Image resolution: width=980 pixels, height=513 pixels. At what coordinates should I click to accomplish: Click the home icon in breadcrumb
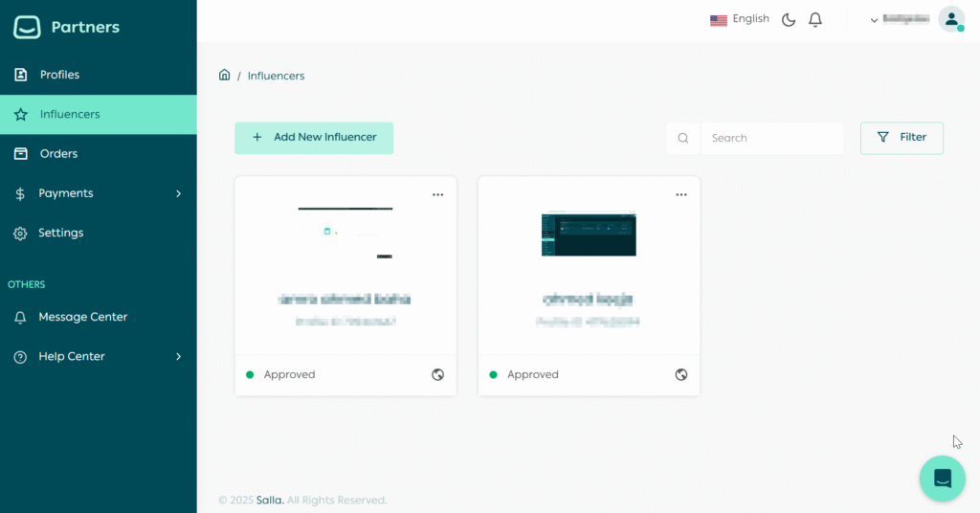pyautogui.click(x=224, y=75)
